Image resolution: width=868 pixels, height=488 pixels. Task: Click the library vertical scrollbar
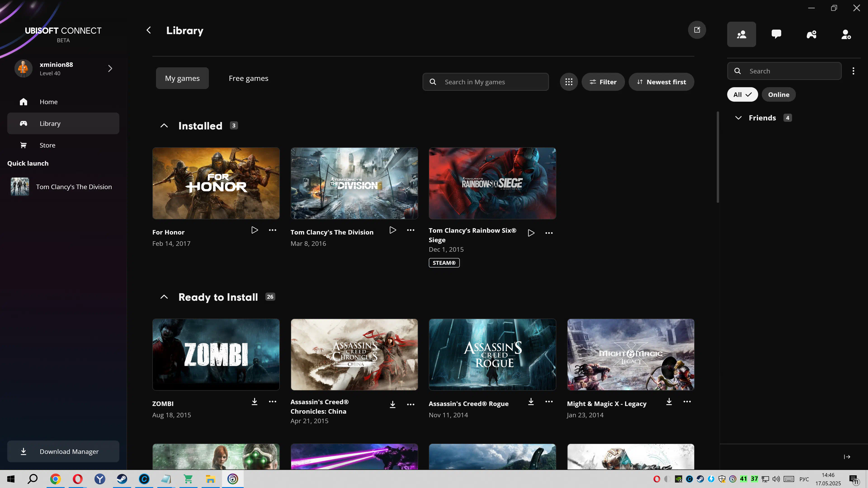718,157
